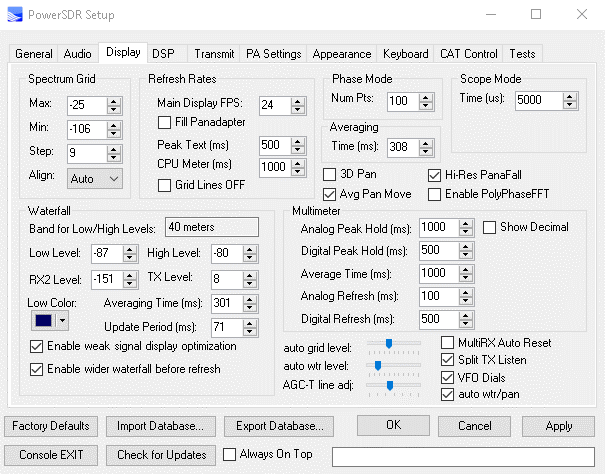Click the AGC-T line adj slider
Screen dimensions: 605x474
(x=394, y=389)
